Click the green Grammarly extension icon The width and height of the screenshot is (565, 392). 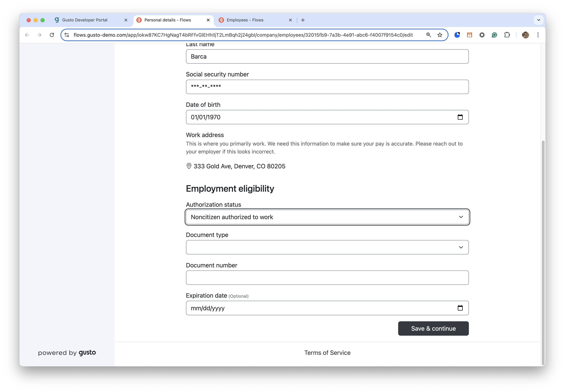(x=494, y=35)
